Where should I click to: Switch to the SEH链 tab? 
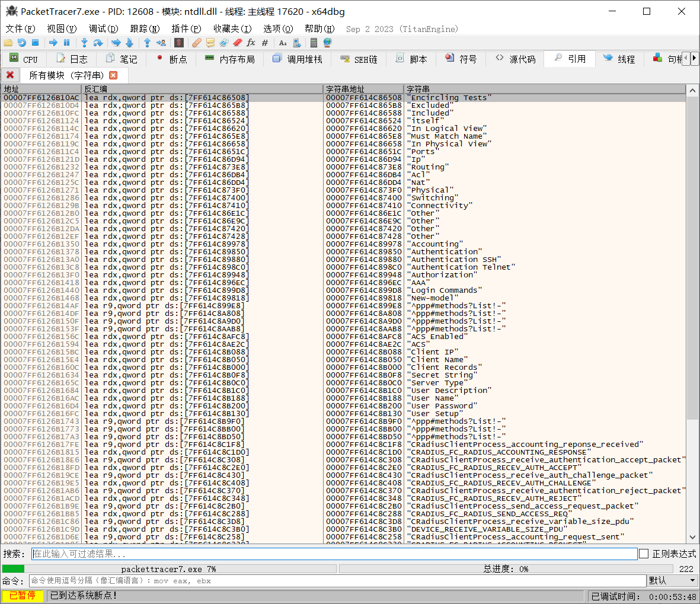(x=359, y=59)
